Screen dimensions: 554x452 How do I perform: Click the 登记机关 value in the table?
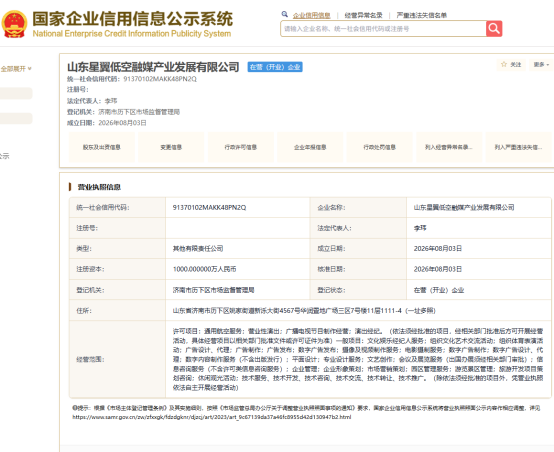(x=213, y=290)
